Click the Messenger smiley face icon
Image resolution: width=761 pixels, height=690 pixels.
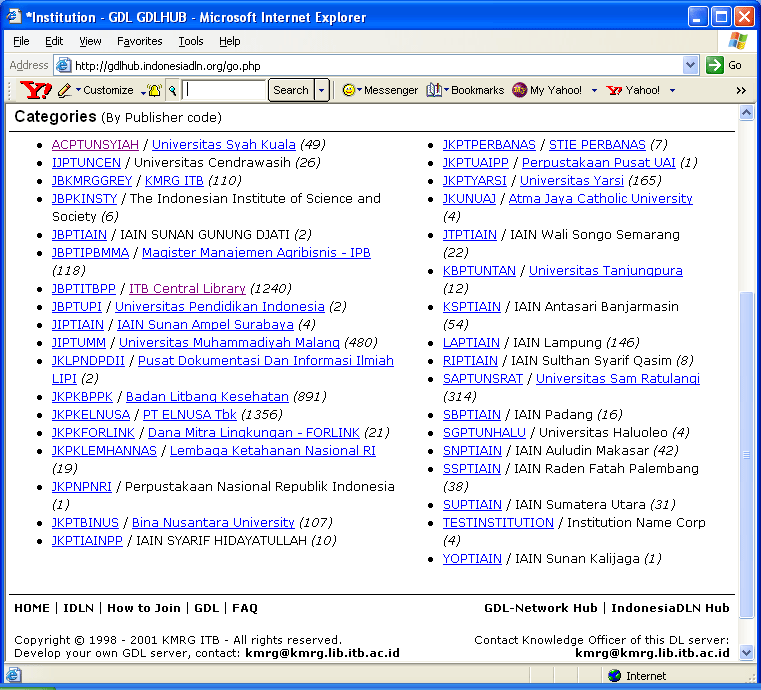click(x=348, y=90)
